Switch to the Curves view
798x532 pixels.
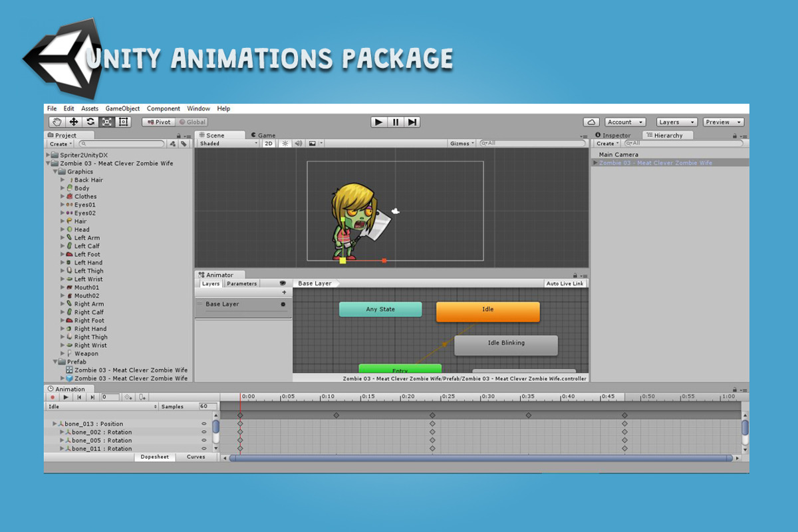[196, 457]
